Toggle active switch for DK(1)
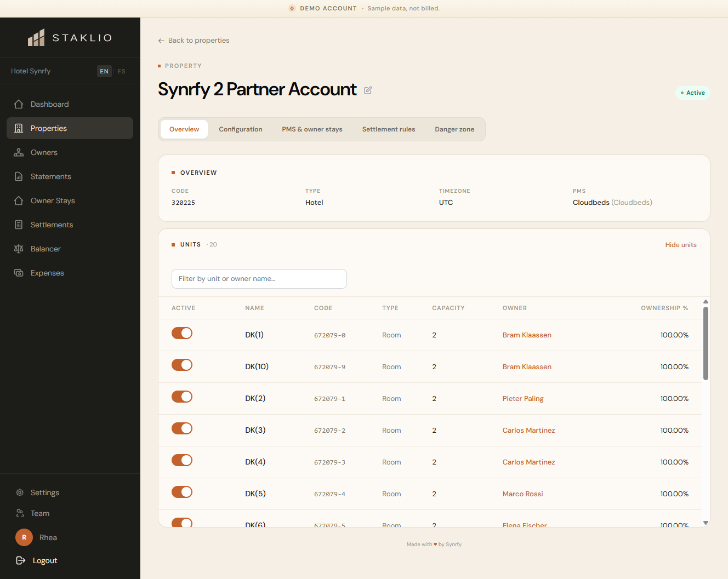The width and height of the screenshot is (728, 579). point(182,333)
